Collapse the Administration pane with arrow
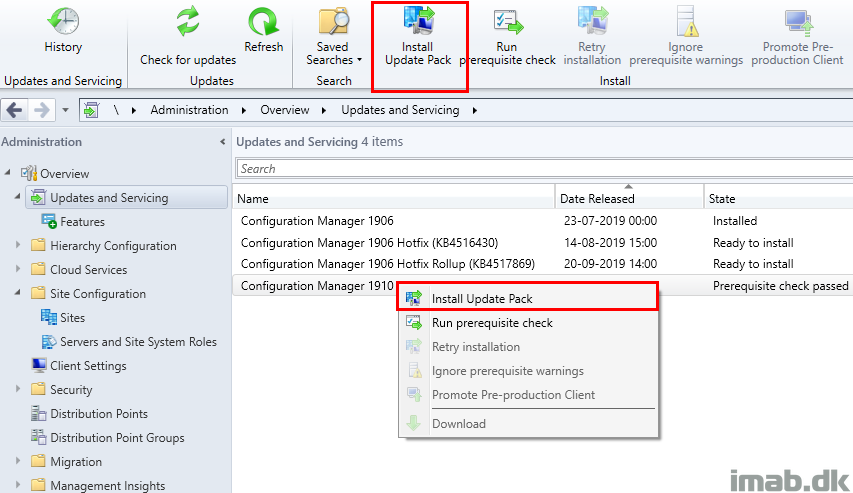The height and width of the screenshot is (493, 853). coord(222,142)
